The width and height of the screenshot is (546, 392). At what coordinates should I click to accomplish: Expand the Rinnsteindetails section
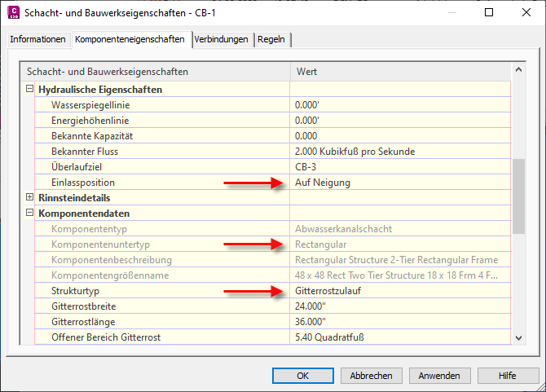click(30, 197)
